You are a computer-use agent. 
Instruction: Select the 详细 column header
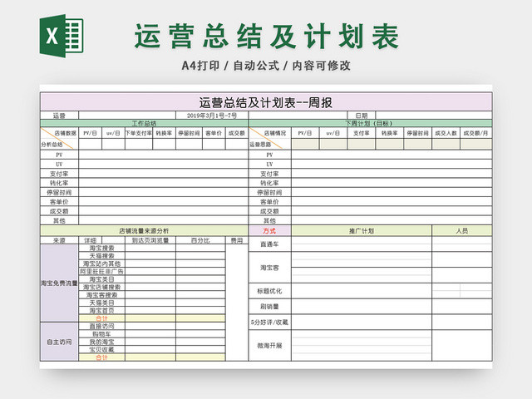(91, 240)
